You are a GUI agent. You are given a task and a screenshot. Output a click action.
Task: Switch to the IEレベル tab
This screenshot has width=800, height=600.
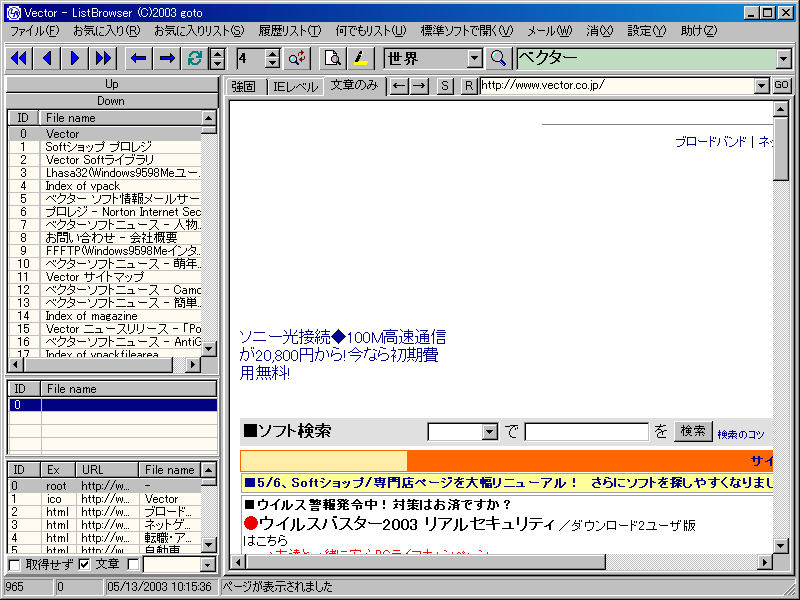point(295,86)
